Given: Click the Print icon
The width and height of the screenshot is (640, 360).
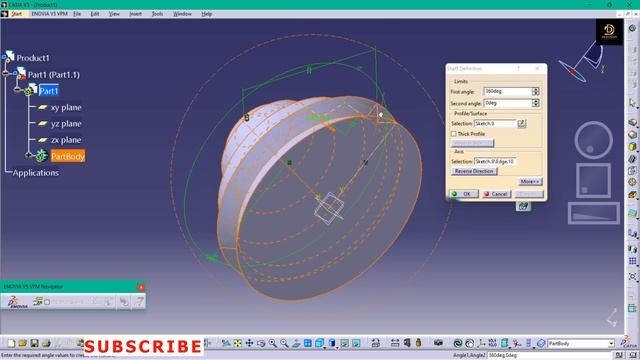Looking at the screenshot, I should pos(46,343).
